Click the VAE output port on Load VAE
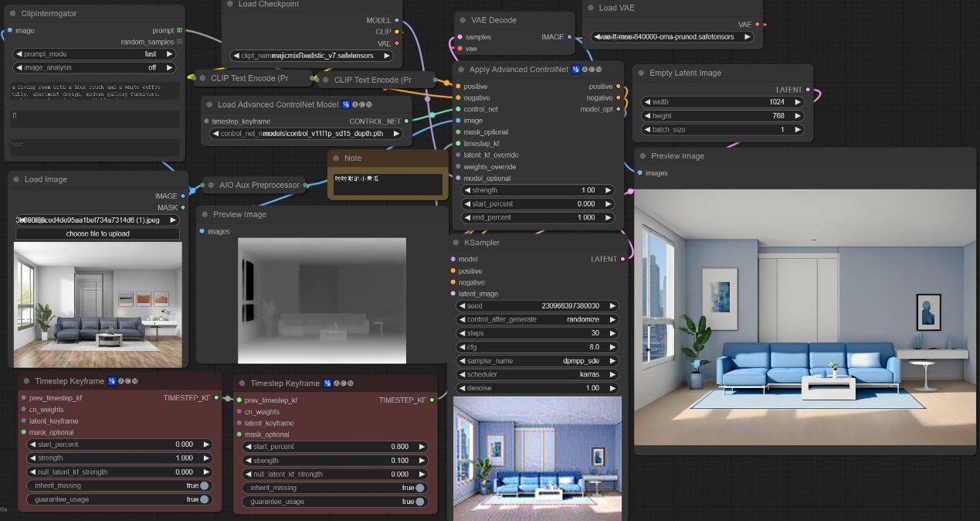The image size is (980, 521). coord(757,25)
